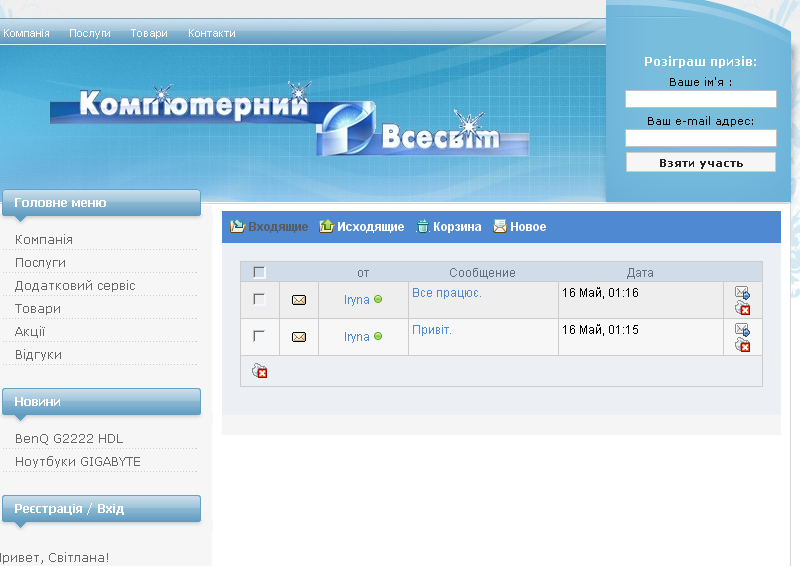Delete the 'Привіт.' message
Image resolution: width=800 pixels, height=566 pixels.
[742, 345]
